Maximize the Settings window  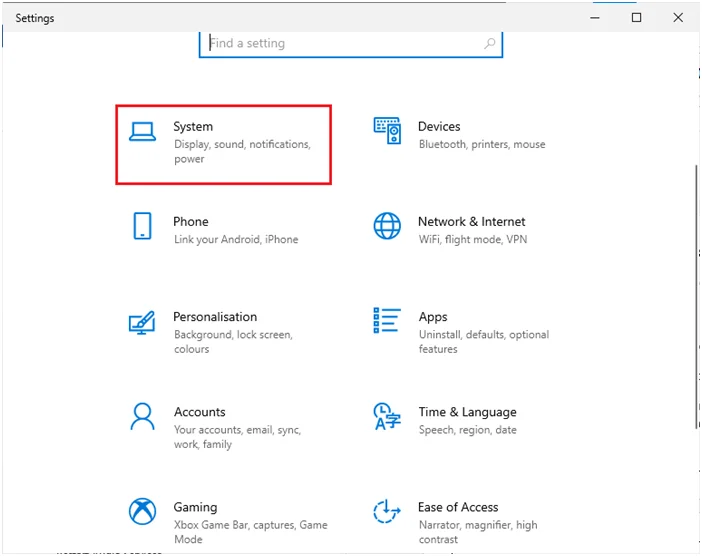point(636,18)
